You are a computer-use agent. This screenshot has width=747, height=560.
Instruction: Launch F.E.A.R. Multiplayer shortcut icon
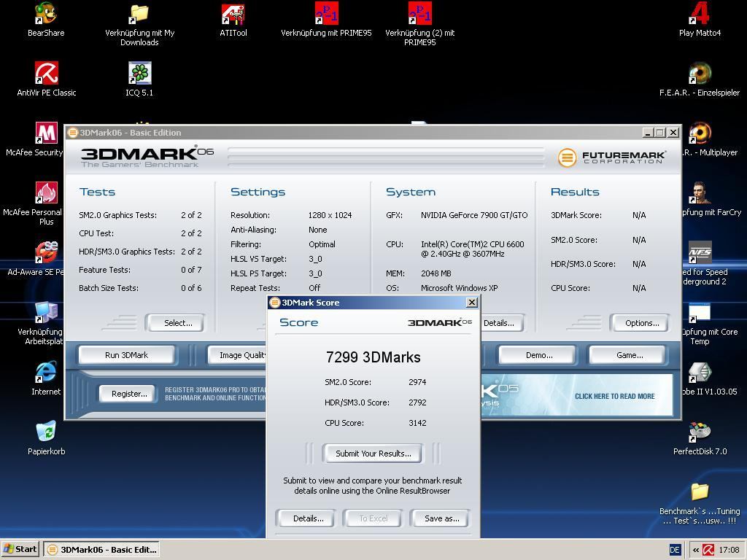point(700,133)
